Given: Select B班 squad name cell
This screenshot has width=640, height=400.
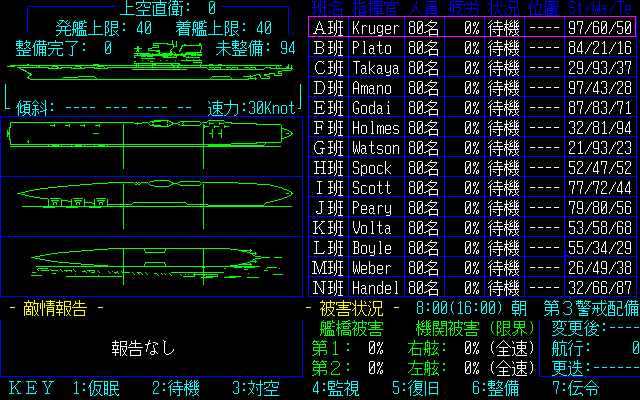Looking at the screenshot, I should 329,48.
